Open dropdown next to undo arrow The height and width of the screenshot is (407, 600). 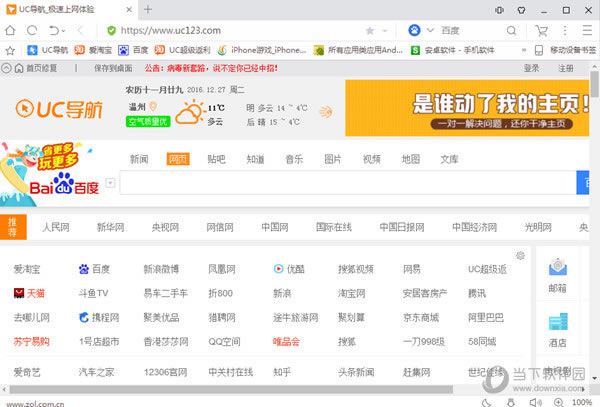coord(63,31)
